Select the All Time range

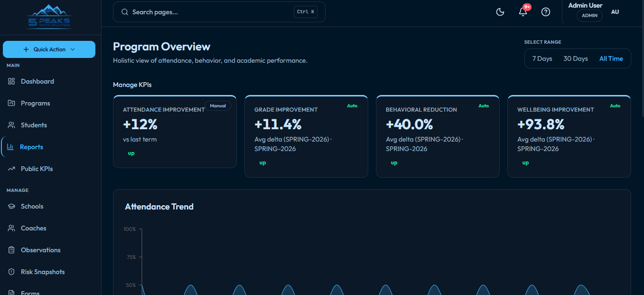(611, 58)
